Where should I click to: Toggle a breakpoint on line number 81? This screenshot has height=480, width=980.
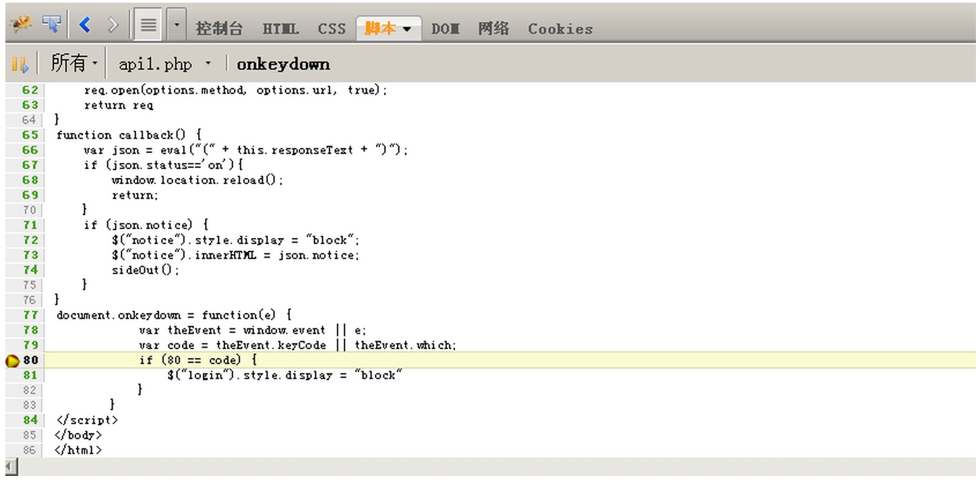point(30,375)
